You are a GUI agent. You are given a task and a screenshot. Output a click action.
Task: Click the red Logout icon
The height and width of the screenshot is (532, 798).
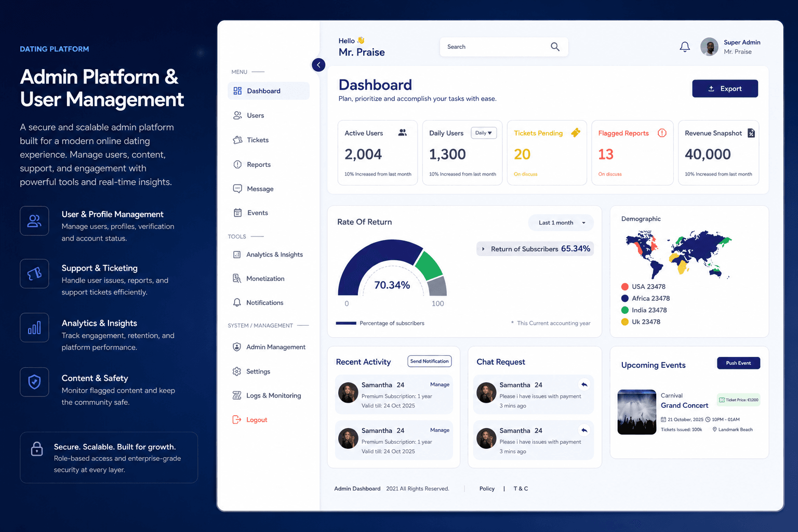pyautogui.click(x=237, y=420)
